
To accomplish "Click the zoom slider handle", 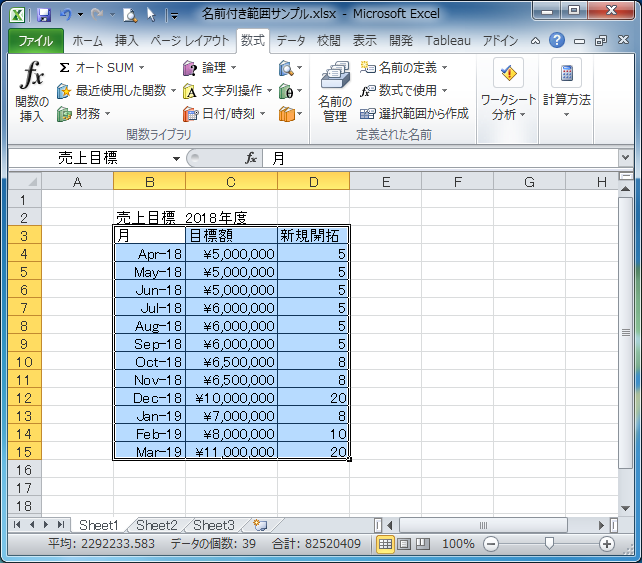I will 548,544.
